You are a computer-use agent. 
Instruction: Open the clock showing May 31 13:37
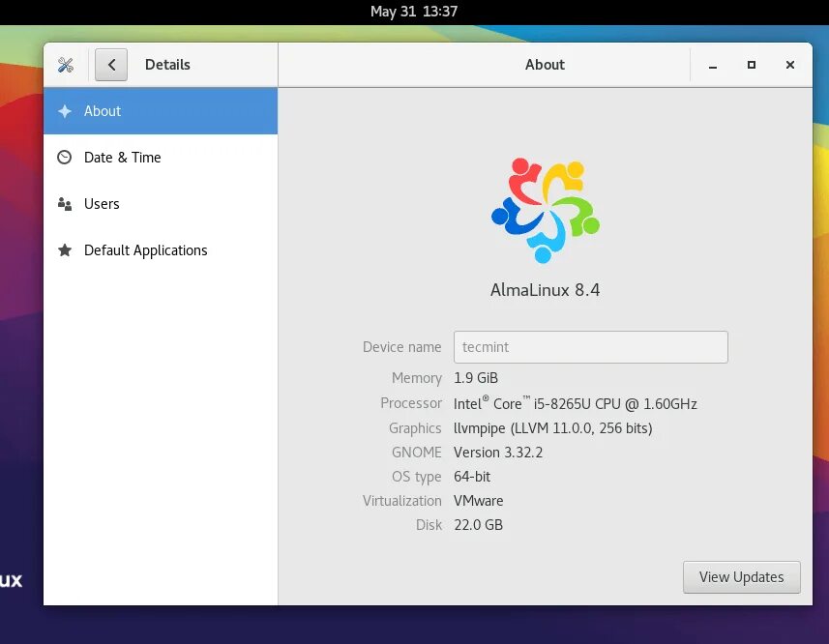tap(414, 12)
